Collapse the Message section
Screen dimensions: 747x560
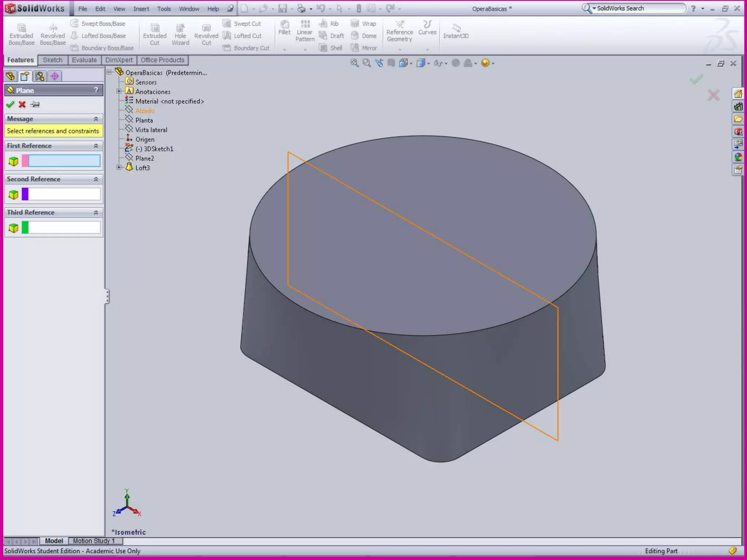click(96, 119)
